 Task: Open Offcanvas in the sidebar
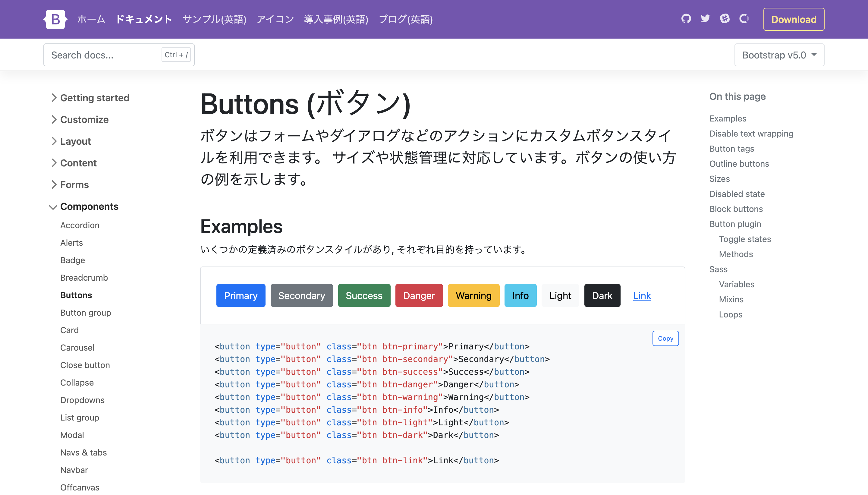pos(80,487)
